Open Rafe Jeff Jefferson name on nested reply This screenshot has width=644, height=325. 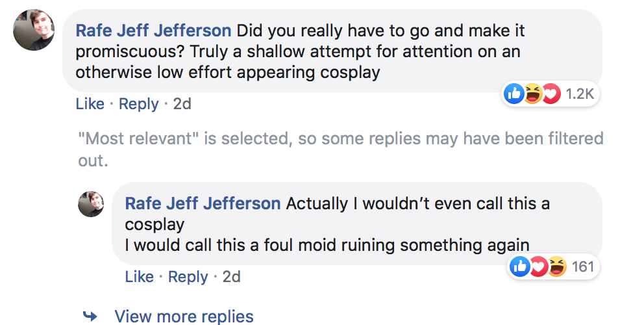(203, 203)
